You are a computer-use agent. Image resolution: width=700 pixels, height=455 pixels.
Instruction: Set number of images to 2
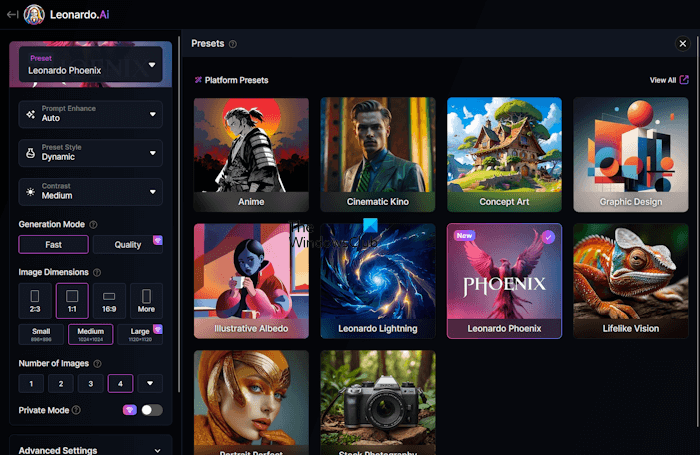[x=61, y=383]
